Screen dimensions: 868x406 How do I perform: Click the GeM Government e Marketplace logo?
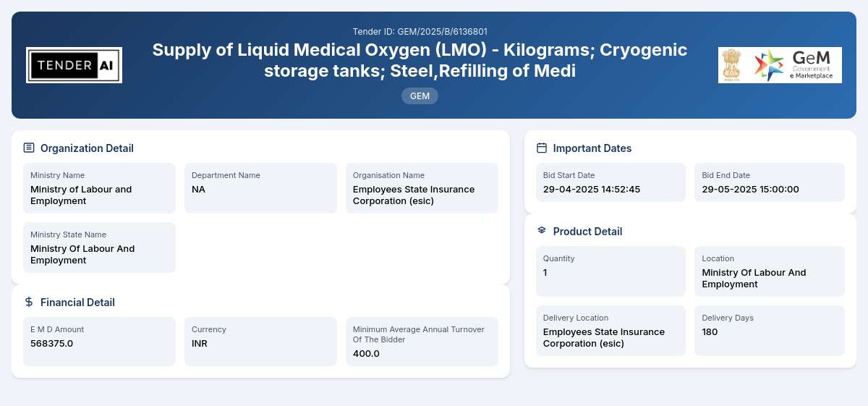pyautogui.click(x=796, y=65)
